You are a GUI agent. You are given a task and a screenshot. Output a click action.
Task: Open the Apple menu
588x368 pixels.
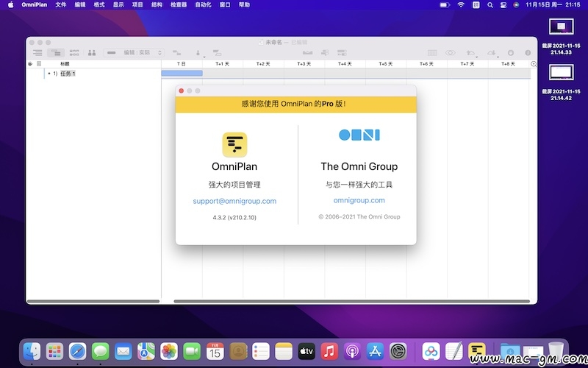(10, 5)
